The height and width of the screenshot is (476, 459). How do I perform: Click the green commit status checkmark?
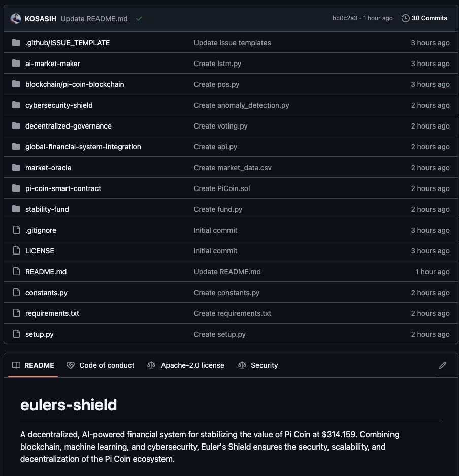139,19
